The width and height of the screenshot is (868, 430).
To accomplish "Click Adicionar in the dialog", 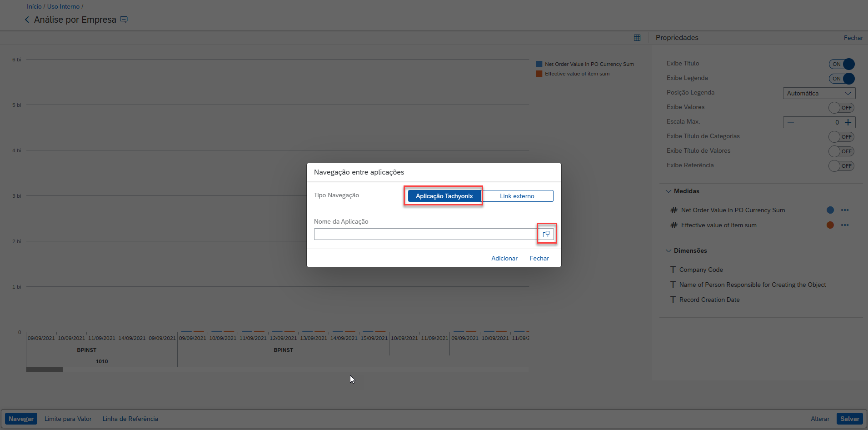I will (504, 258).
